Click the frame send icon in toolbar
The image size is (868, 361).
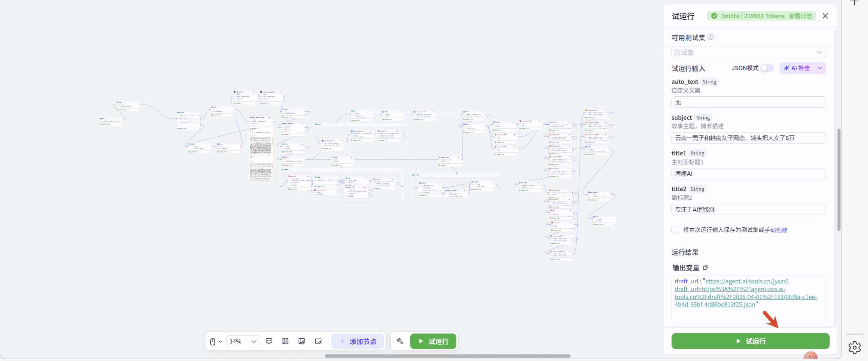click(318, 341)
